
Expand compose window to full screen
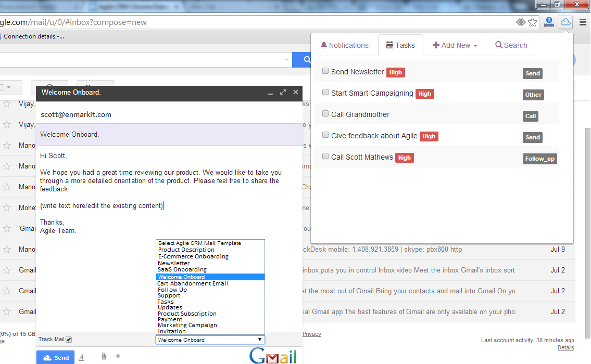point(283,92)
